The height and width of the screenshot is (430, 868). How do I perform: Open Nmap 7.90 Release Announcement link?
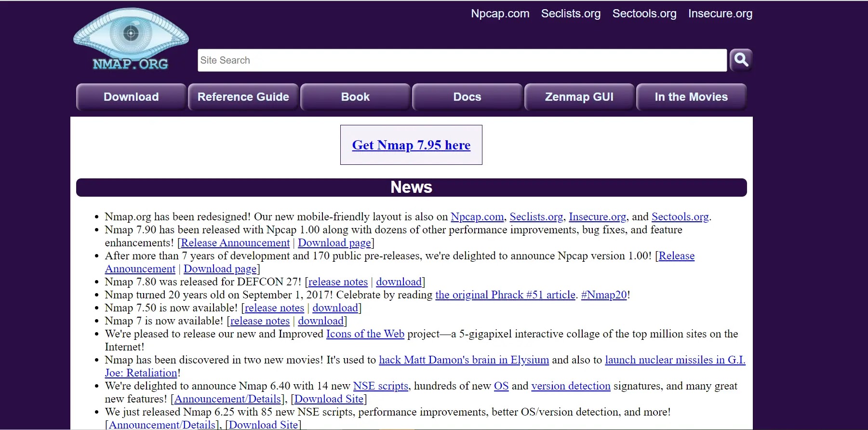pyautogui.click(x=235, y=243)
